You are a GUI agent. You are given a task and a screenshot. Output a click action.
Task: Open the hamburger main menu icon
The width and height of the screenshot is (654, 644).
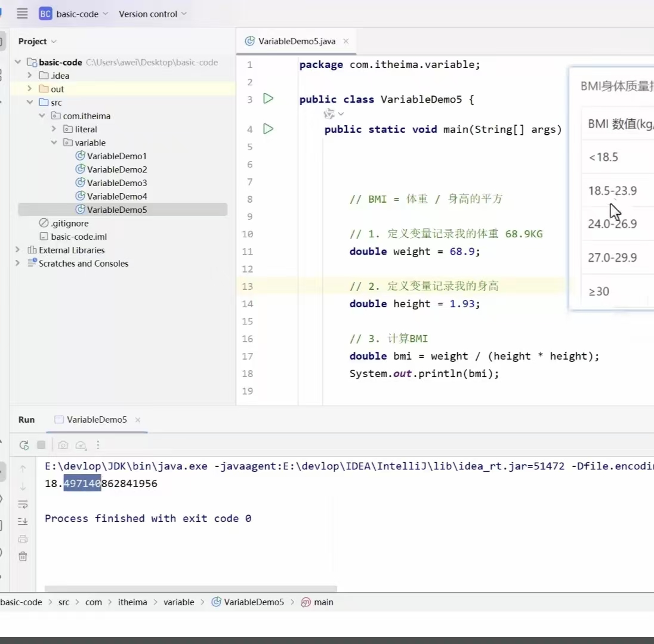22,14
